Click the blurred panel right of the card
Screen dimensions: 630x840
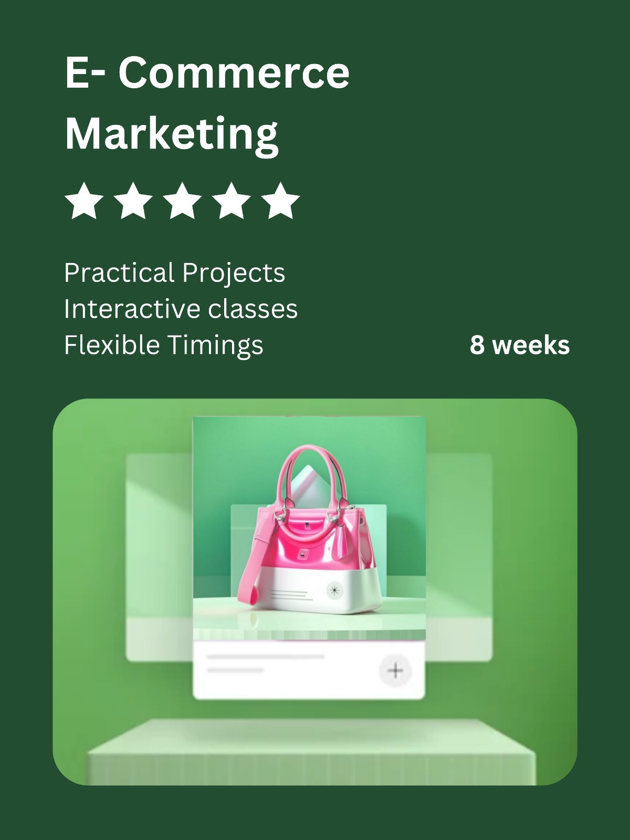coord(459,556)
